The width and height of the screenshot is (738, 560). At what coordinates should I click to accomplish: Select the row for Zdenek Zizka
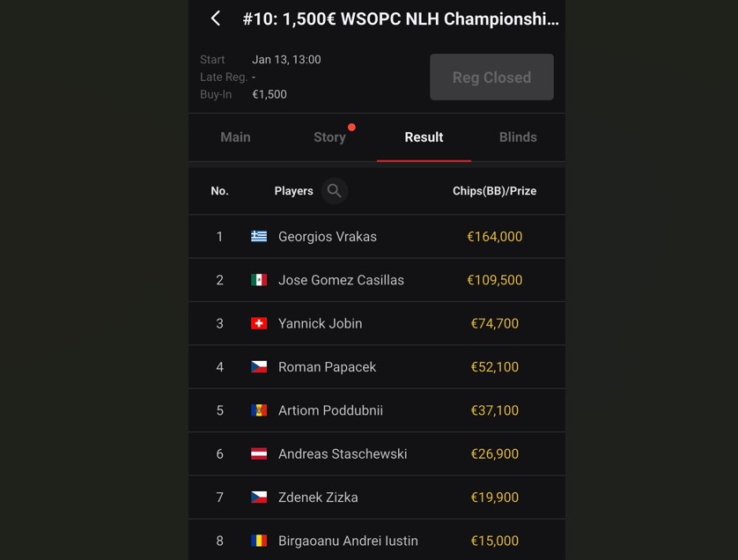click(376, 497)
